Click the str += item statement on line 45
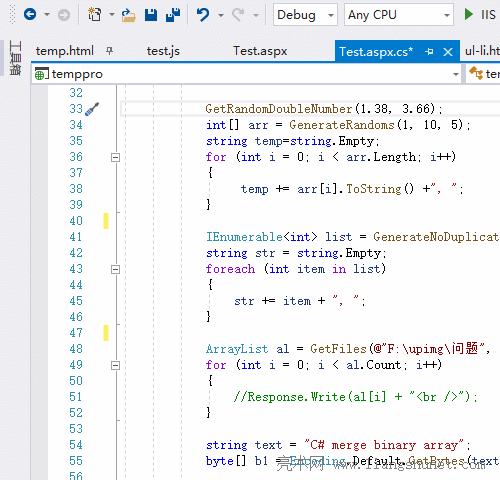Screen dimensions: 500x480 [x=300, y=301]
